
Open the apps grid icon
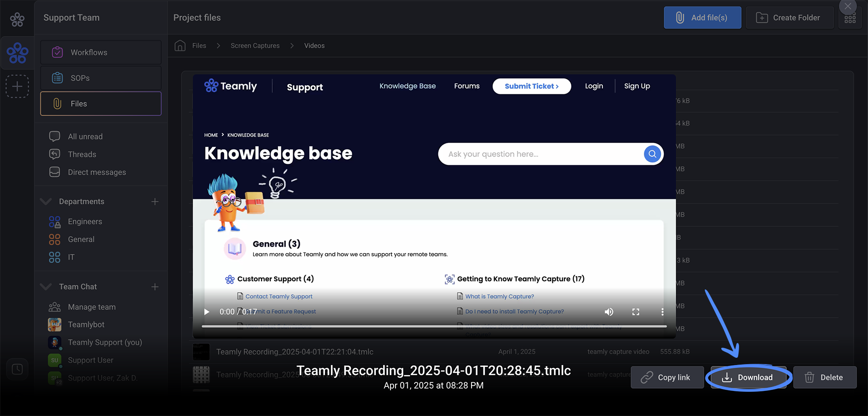point(850,19)
